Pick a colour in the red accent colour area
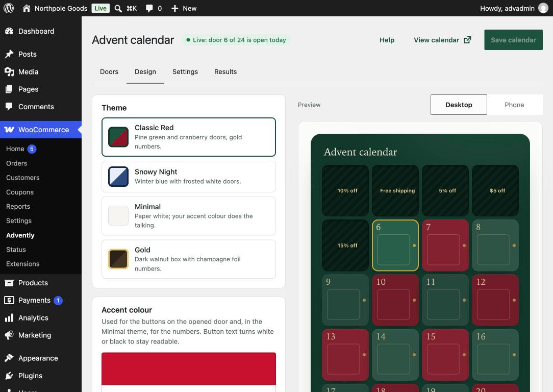The height and width of the screenshot is (392, 553). 189,369
